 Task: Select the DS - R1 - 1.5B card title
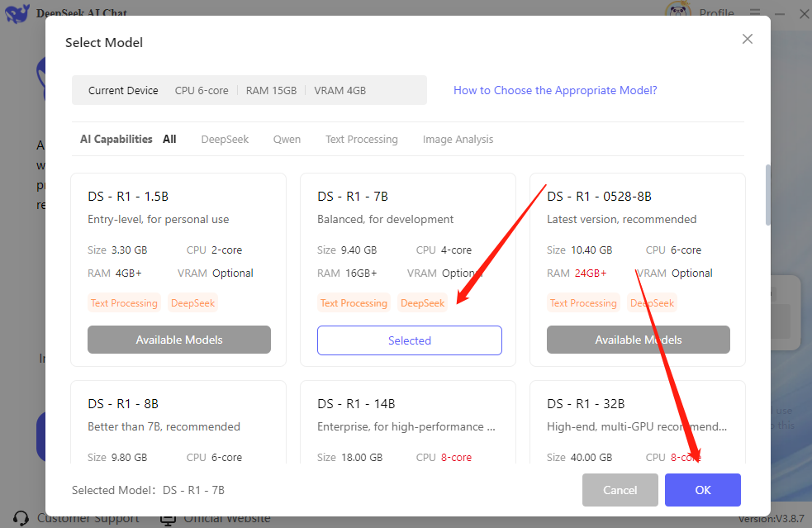pyautogui.click(x=128, y=197)
